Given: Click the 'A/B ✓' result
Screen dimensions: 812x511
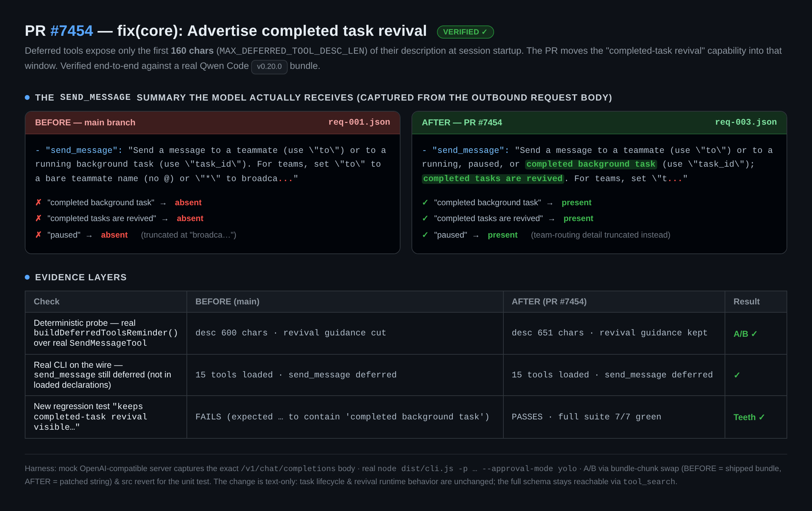Looking at the screenshot, I should (x=745, y=334).
